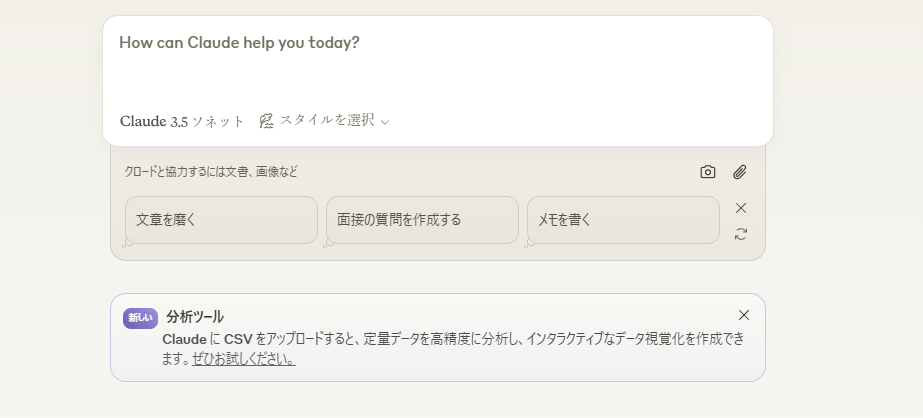Follow the ぜひお試しください link
Viewport: 923px width, 418px height.
(243, 359)
